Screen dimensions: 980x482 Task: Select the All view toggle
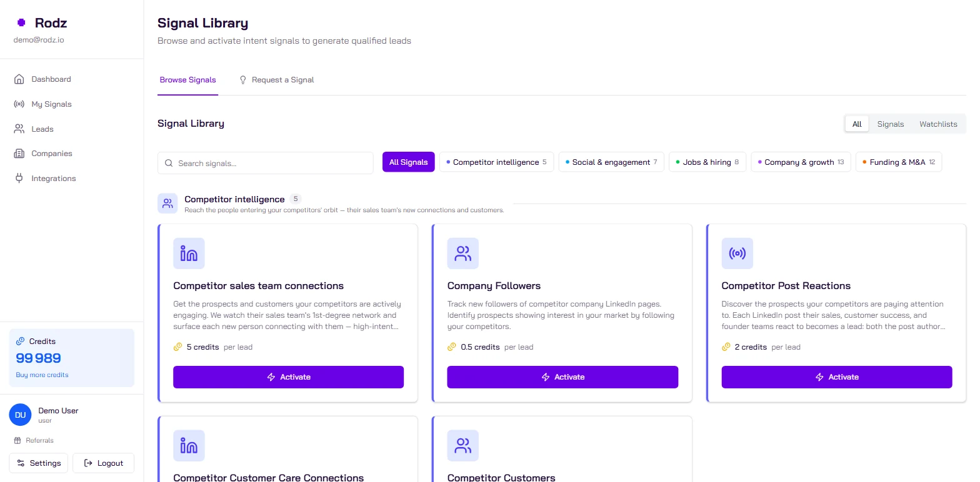[x=857, y=124]
